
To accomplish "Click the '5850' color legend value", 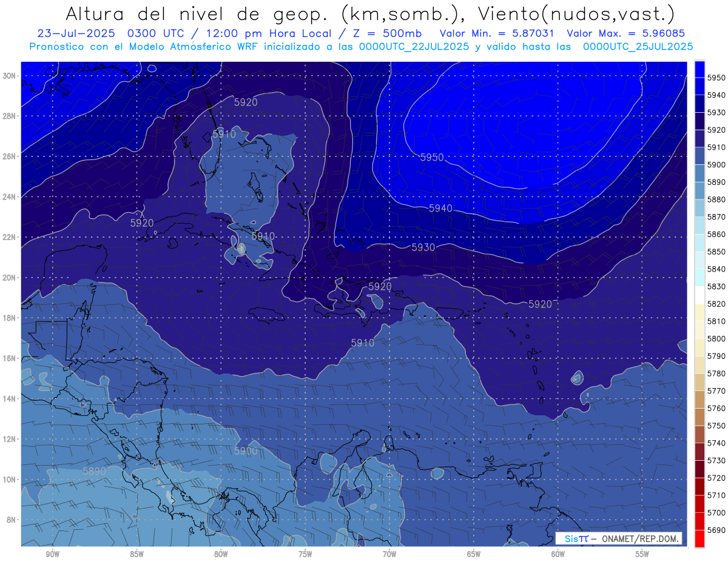I will [716, 251].
